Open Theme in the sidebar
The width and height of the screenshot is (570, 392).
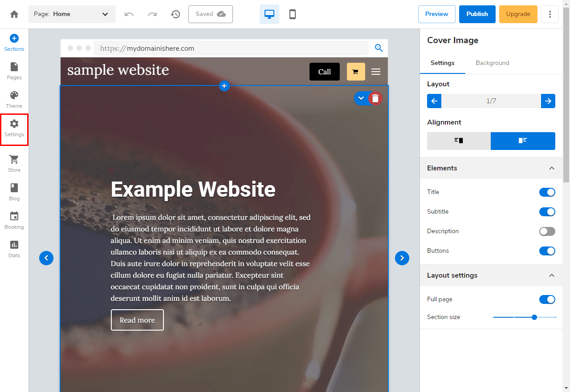(14, 100)
